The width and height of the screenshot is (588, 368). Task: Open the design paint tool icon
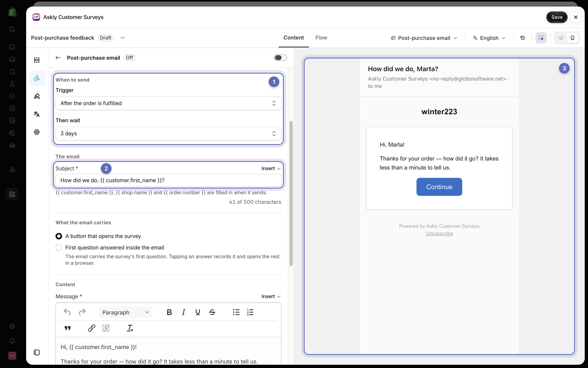tap(37, 96)
